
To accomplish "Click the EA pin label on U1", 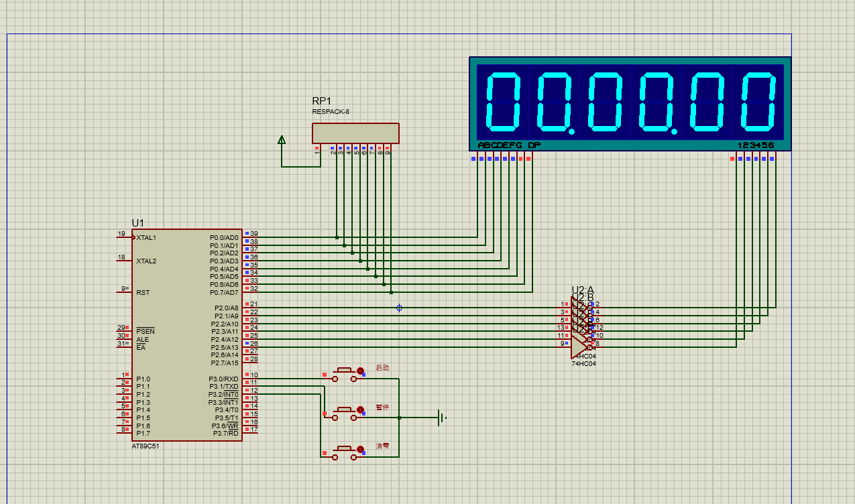I will (x=140, y=347).
